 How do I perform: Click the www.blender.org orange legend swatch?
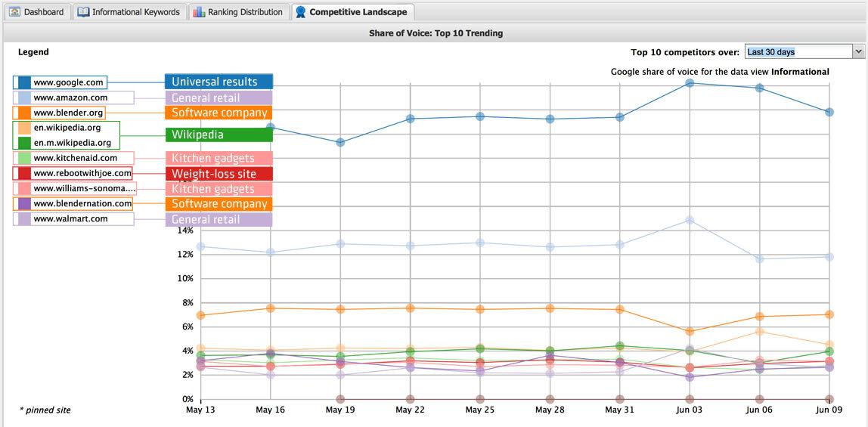point(23,113)
